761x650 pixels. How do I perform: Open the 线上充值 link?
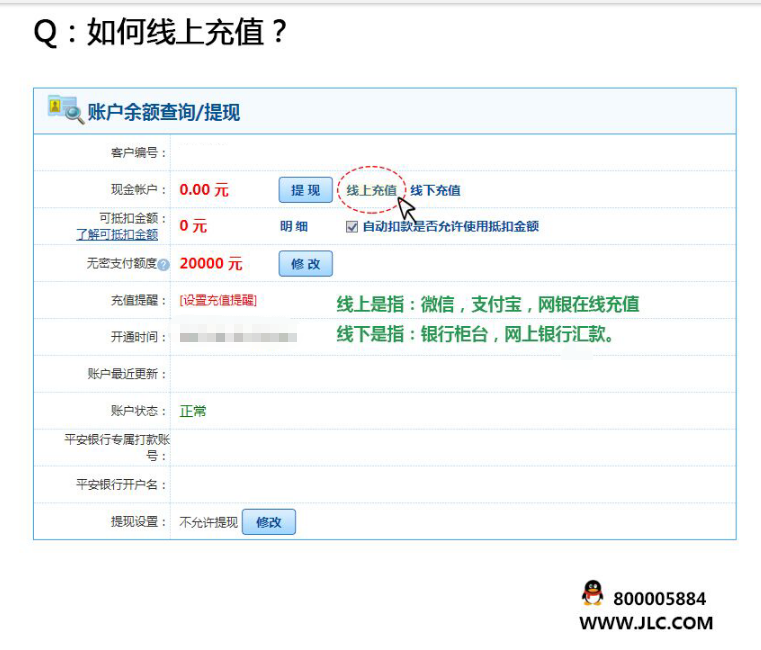tap(371, 190)
